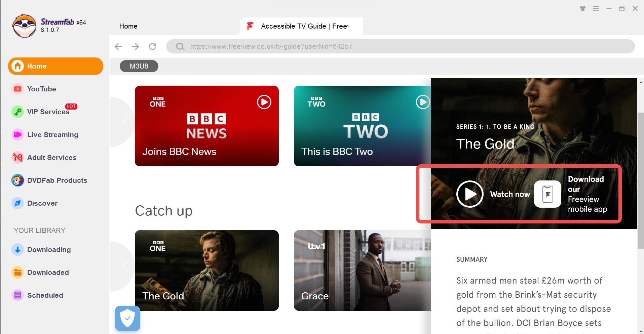Image resolution: width=644 pixels, height=334 pixels.
Task: Open the BBC One 'Joins BBC News' card
Action: (207, 126)
